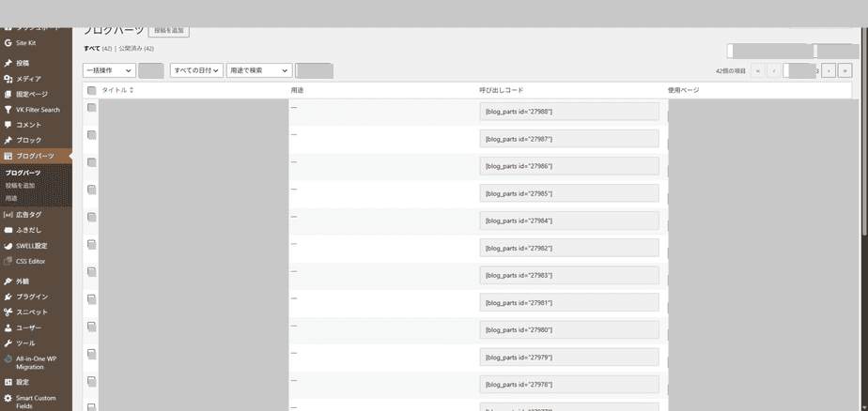Show すべて (42) items filter
The height and width of the screenshot is (411, 868).
(98, 49)
